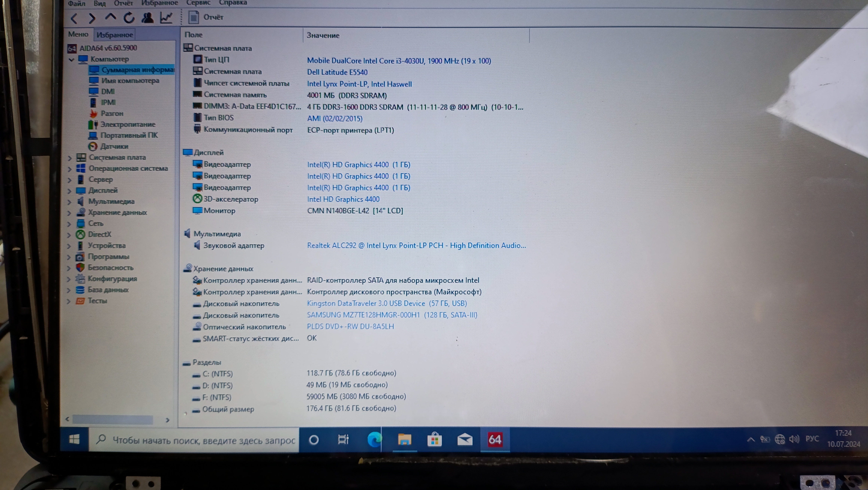Open File Explorer from the taskbar
The image size is (868, 490).
click(x=404, y=440)
